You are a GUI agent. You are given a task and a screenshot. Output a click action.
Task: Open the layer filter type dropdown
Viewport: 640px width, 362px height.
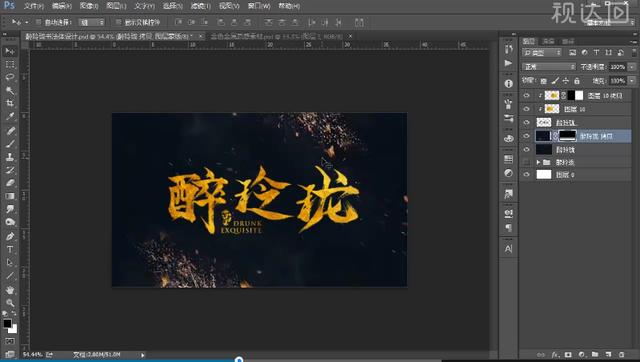tap(542, 53)
